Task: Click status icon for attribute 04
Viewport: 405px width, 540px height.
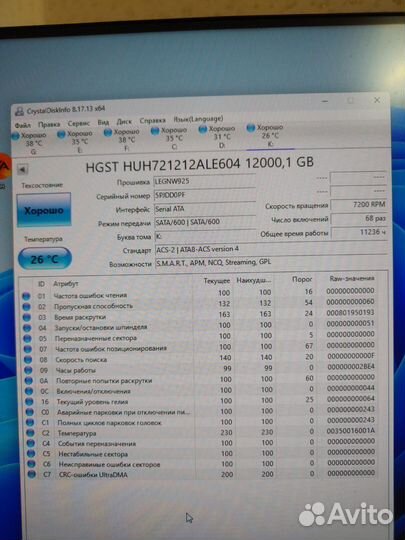Action: (x=27, y=328)
